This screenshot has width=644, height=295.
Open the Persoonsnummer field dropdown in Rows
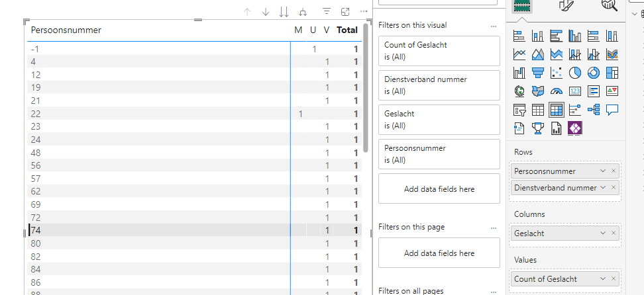[x=602, y=171]
